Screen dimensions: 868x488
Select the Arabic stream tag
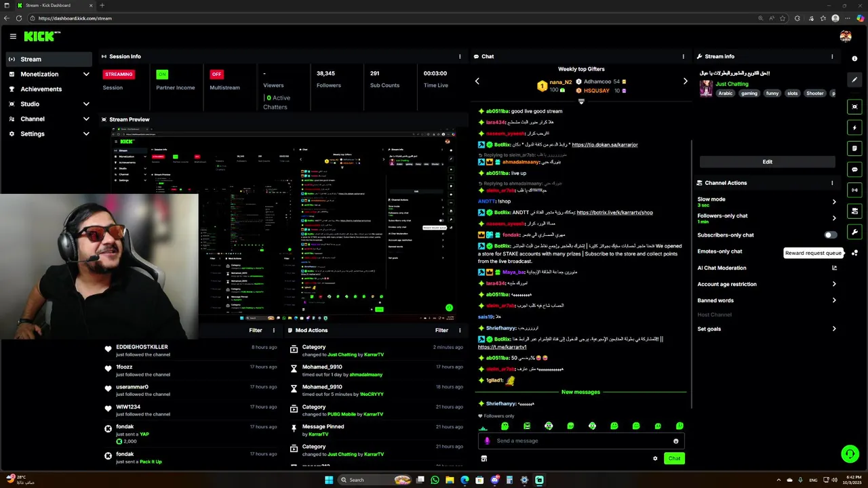pos(726,94)
